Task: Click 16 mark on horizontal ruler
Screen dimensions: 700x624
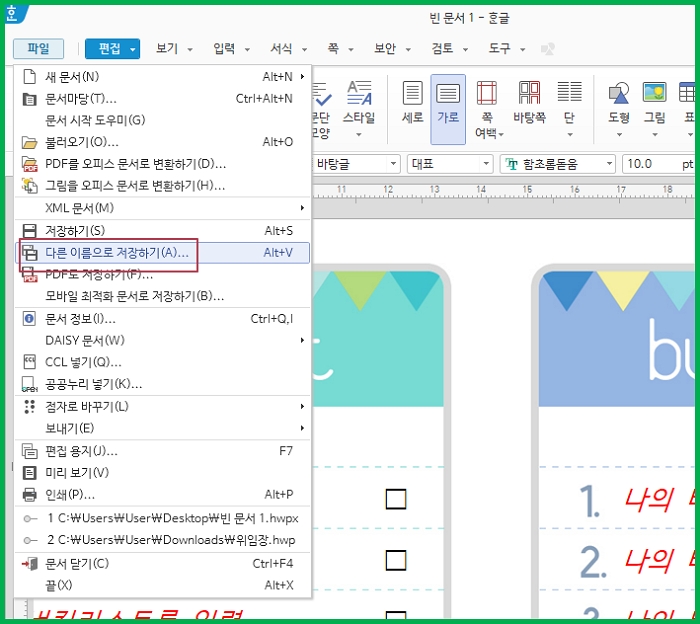Action: 575,190
